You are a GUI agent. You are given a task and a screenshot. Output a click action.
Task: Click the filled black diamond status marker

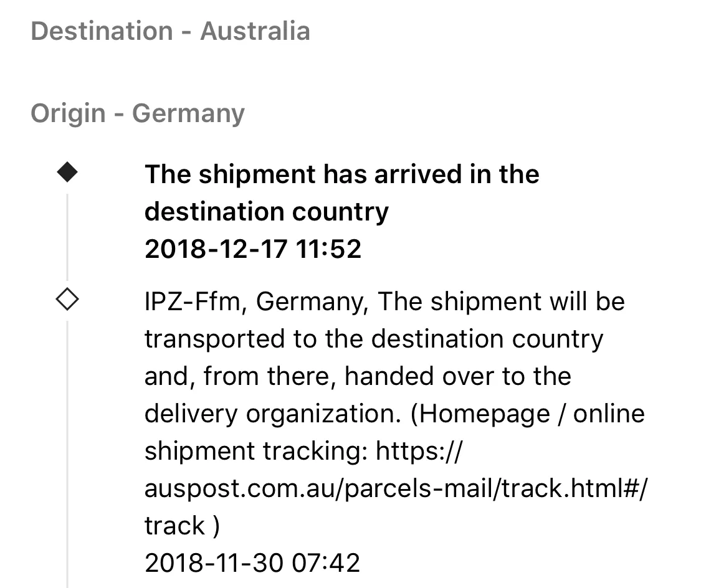(x=67, y=173)
